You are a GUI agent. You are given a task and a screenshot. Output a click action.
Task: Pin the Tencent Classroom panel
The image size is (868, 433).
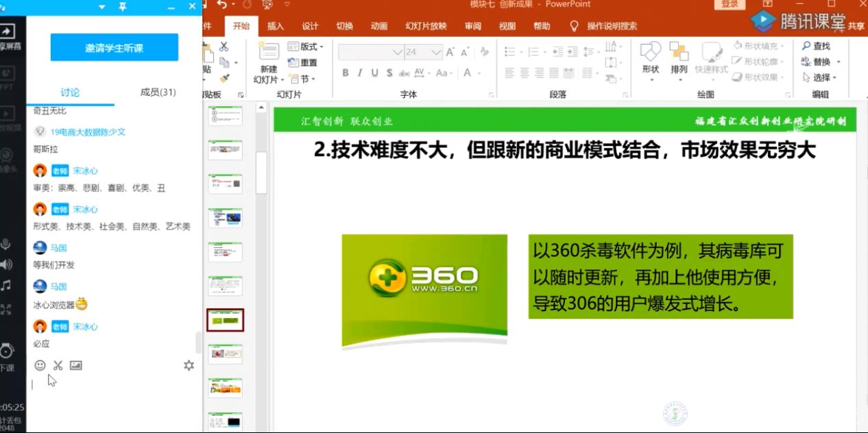click(x=122, y=6)
